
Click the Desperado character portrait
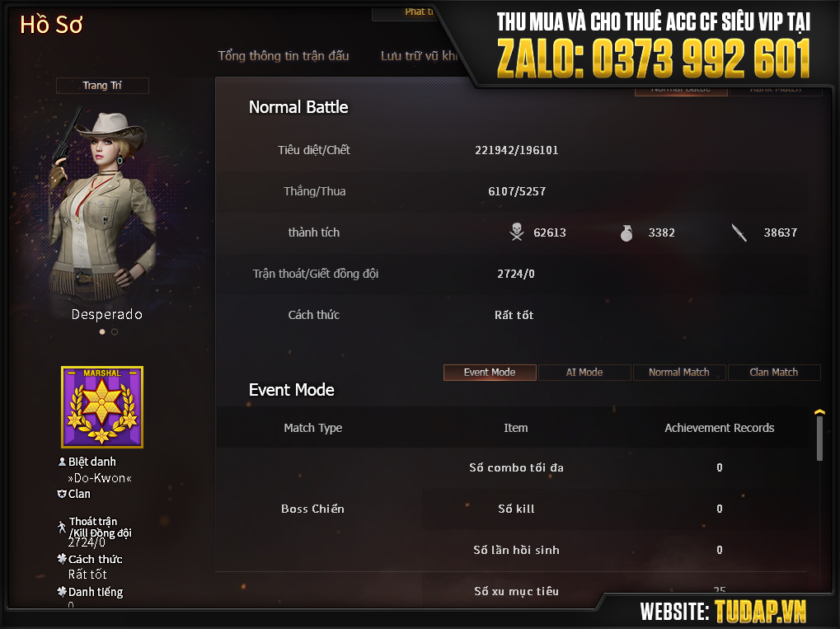point(101,206)
